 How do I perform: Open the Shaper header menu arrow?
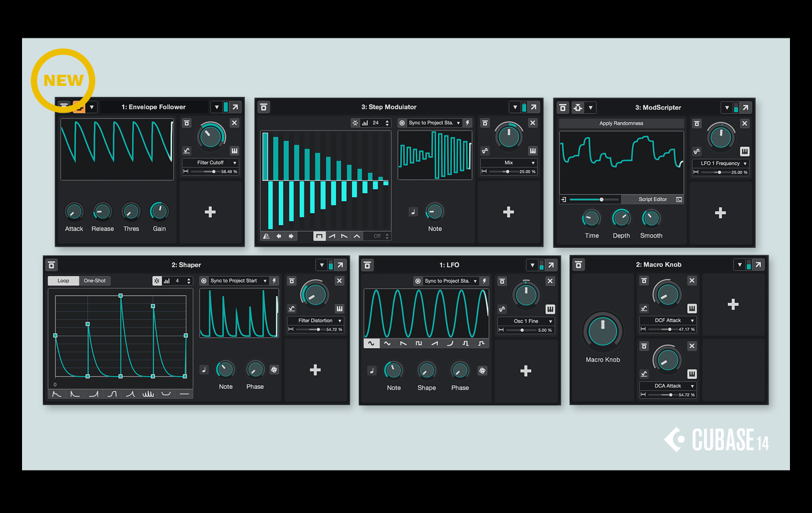(322, 265)
